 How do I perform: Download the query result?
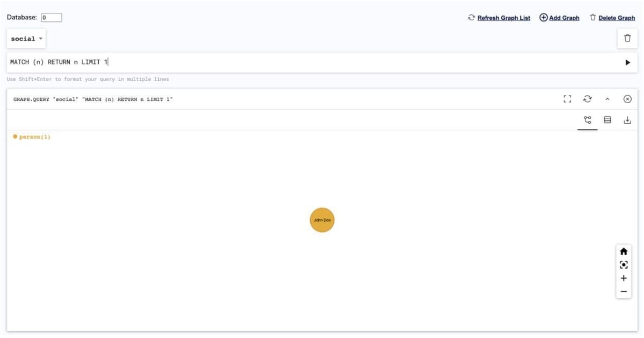(x=627, y=120)
